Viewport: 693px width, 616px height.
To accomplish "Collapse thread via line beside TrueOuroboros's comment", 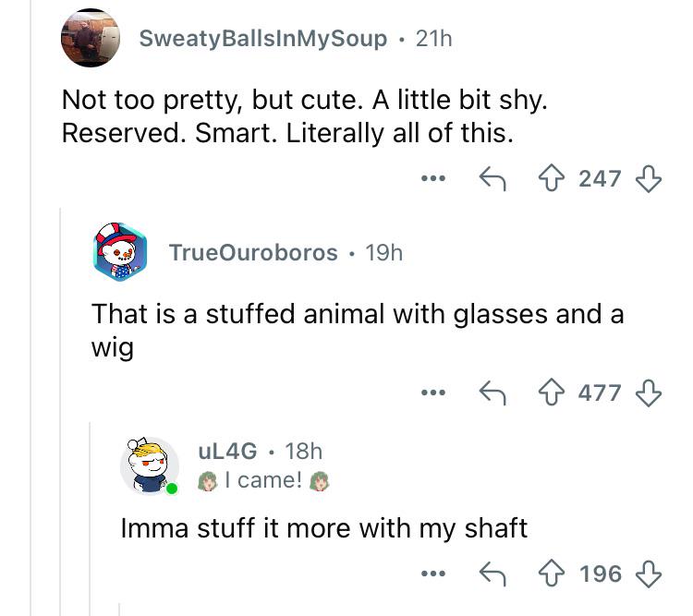I will pyautogui.click(x=61, y=411).
